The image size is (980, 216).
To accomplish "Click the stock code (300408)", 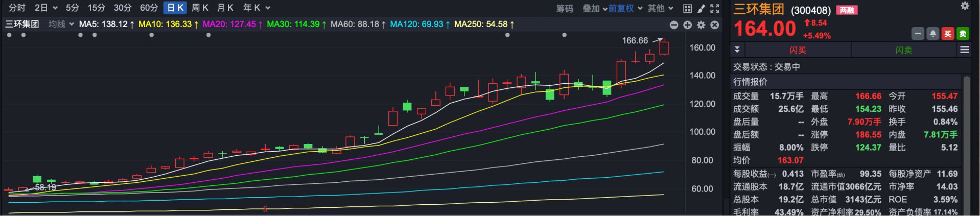I will 811,10.
